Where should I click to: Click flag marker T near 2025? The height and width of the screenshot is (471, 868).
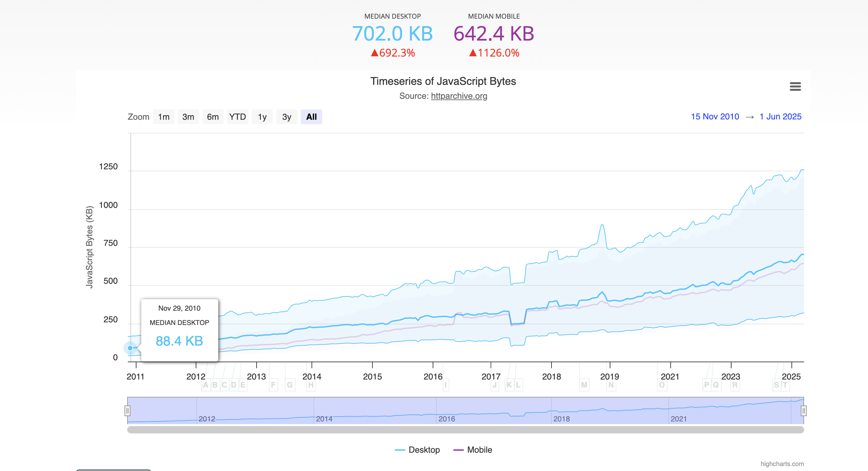(x=785, y=385)
